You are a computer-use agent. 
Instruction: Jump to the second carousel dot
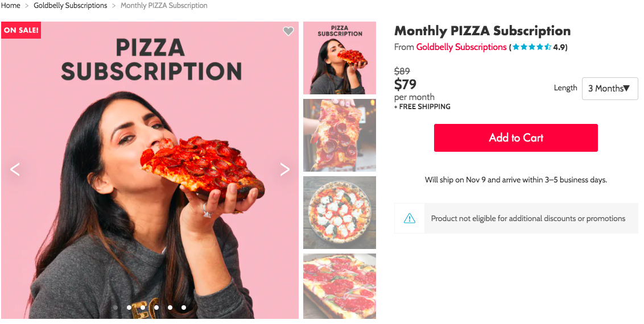(x=129, y=308)
